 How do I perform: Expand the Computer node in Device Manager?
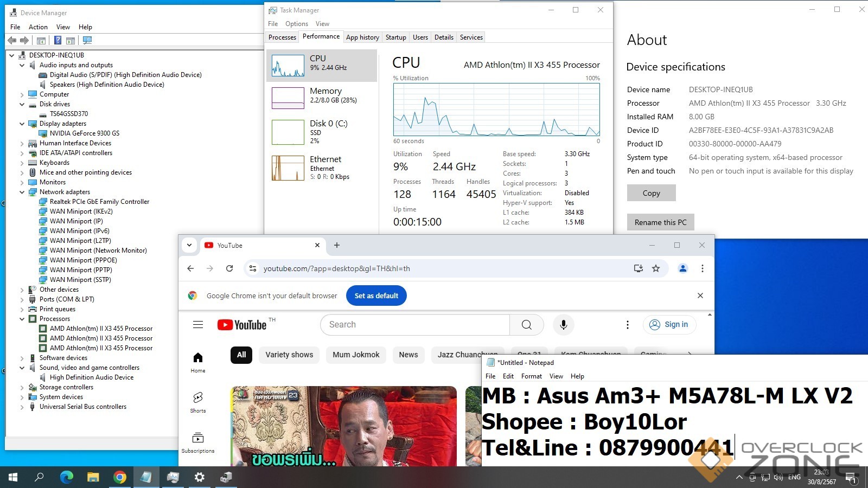point(22,94)
